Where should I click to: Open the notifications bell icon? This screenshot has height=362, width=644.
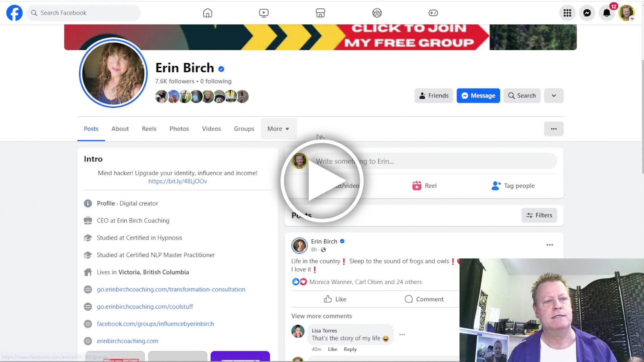(x=607, y=13)
